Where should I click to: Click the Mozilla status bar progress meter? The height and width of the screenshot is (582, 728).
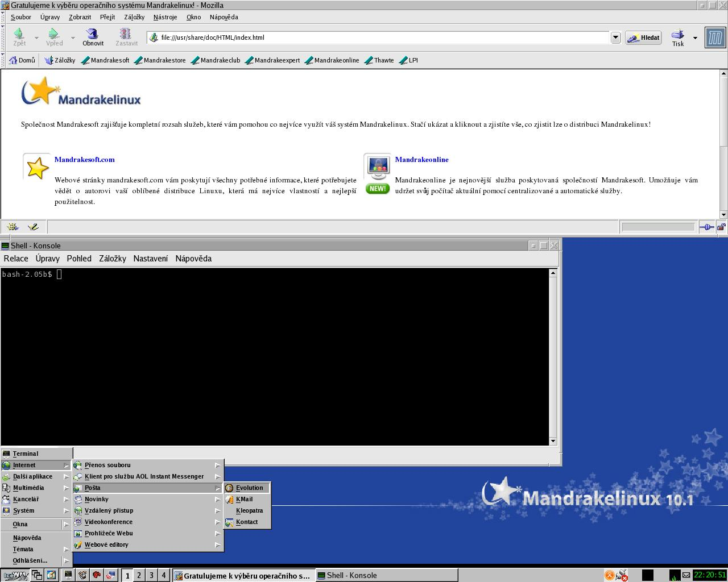pyautogui.click(x=658, y=227)
